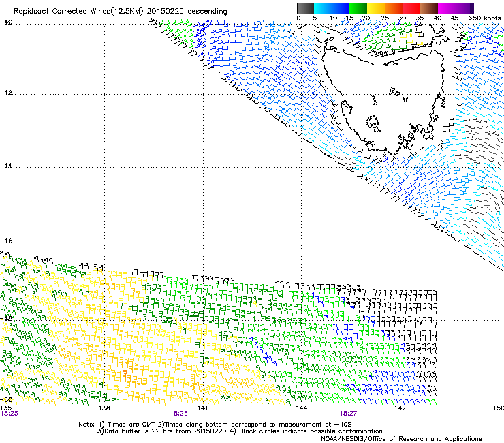This screenshot has height=443, width=504.
Task: Click the red 30-35 knots legend segment
Action: 411,8
